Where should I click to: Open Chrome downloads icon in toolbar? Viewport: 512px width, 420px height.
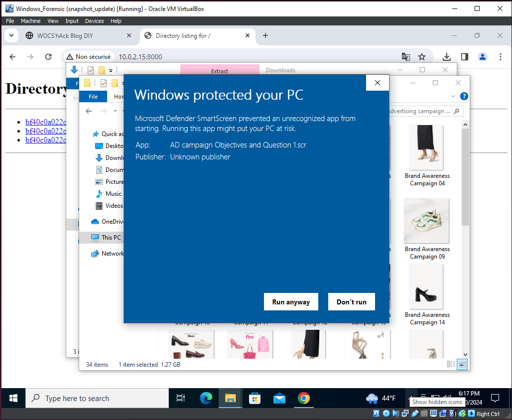click(x=447, y=57)
